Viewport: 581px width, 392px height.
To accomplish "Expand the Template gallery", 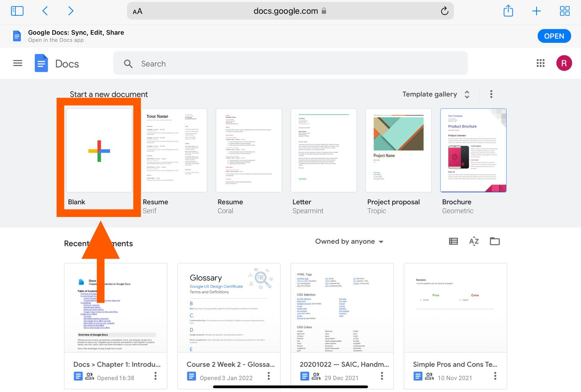I will coord(436,94).
